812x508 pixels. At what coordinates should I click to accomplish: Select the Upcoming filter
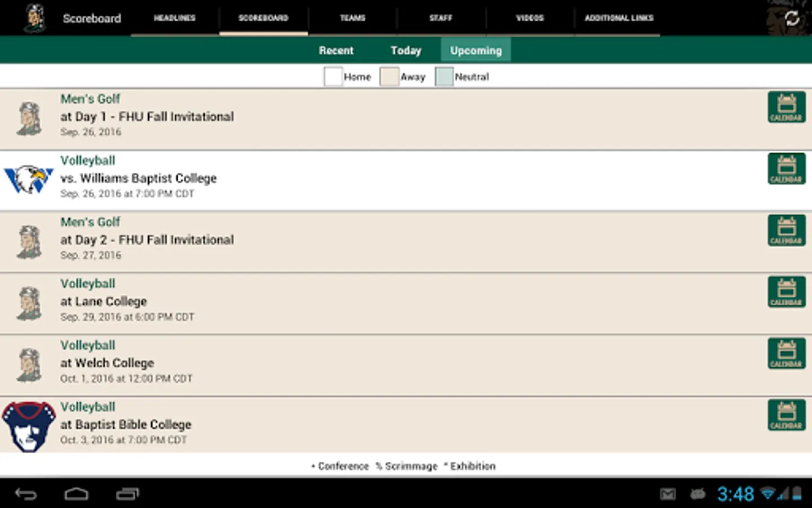pyautogui.click(x=476, y=50)
